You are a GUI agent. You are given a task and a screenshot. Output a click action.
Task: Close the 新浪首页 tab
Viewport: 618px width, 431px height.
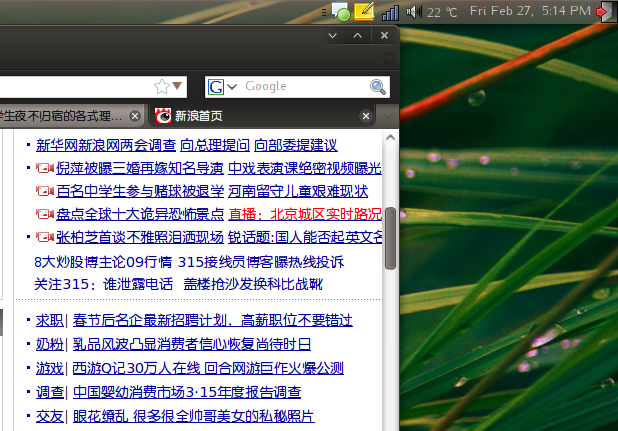tap(366, 116)
